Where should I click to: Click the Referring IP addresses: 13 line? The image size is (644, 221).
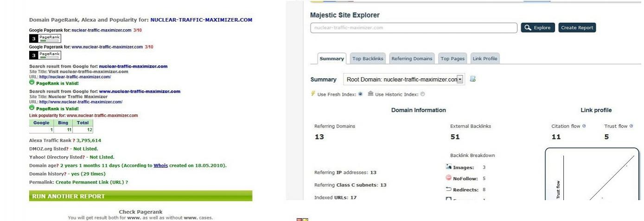click(345, 173)
